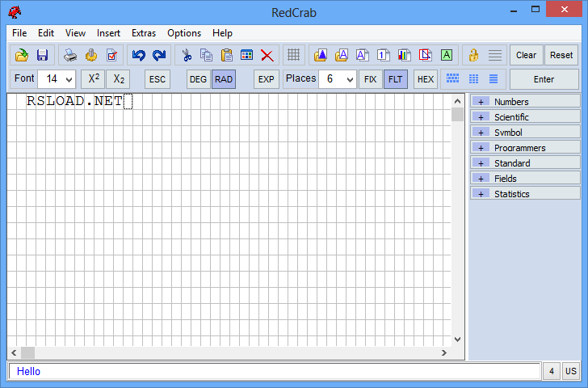Clear the worksheet with Clear button
The height and width of the screenshot is (388, 588).
pyautogui.click(x=526, y=55)
